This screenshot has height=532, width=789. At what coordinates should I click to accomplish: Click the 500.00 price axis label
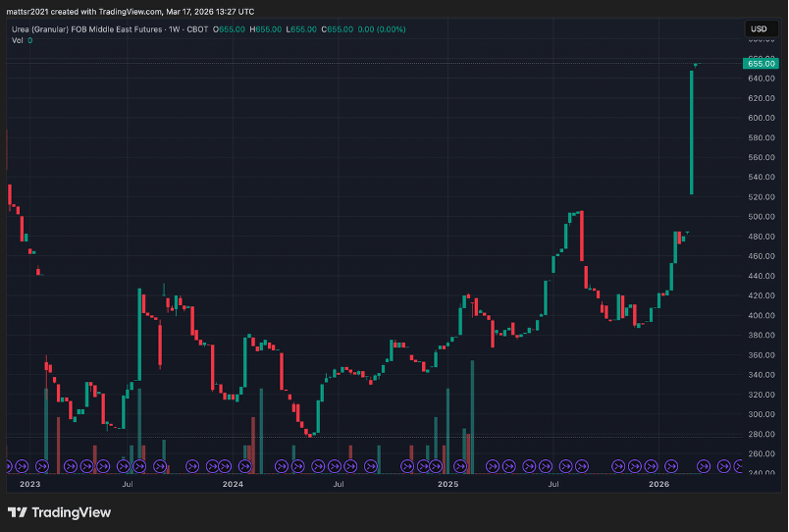(x=762, y=216)
